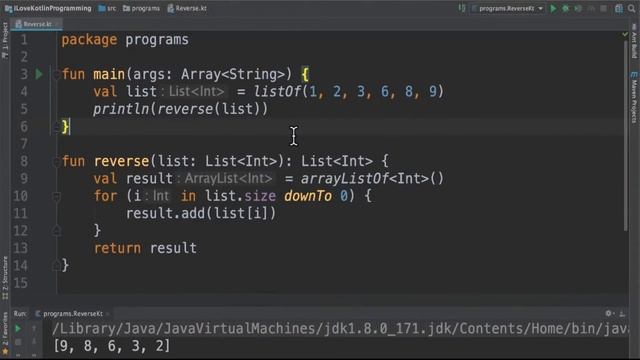
Task: Click the inspection status checkmark at top right
Action: [x=625, y=35]
